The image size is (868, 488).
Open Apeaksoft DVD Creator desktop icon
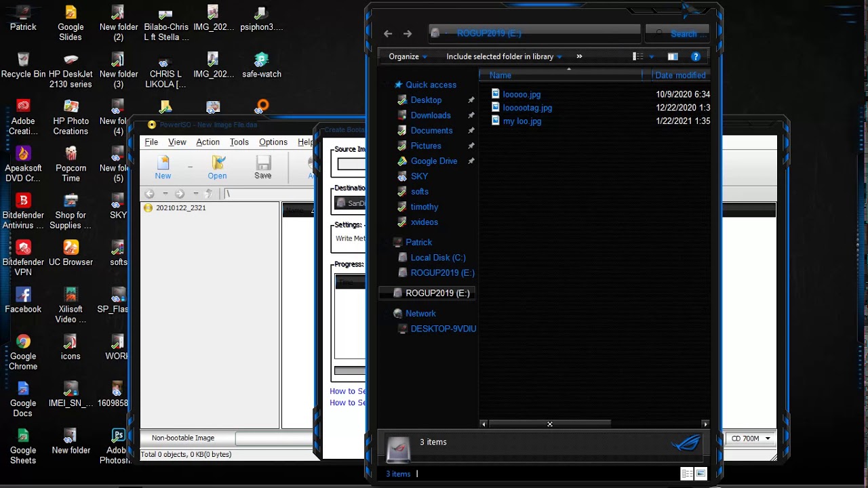coord(23,164)
